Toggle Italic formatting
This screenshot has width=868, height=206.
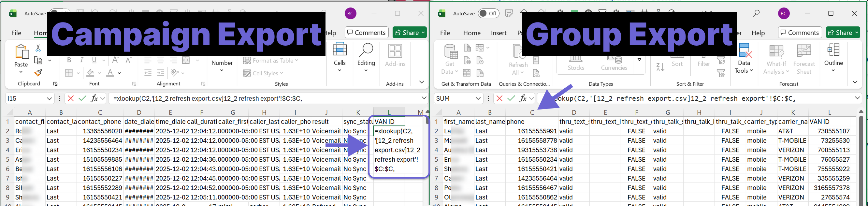[x=81, y=60]
